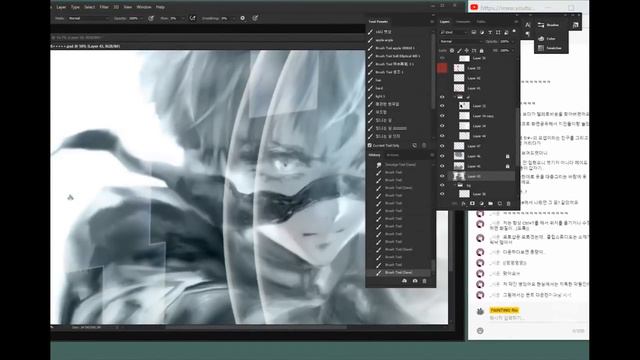Create new adjustment layer icon
This screenshot has height=360, width=640.
click(x=481, y=203)
